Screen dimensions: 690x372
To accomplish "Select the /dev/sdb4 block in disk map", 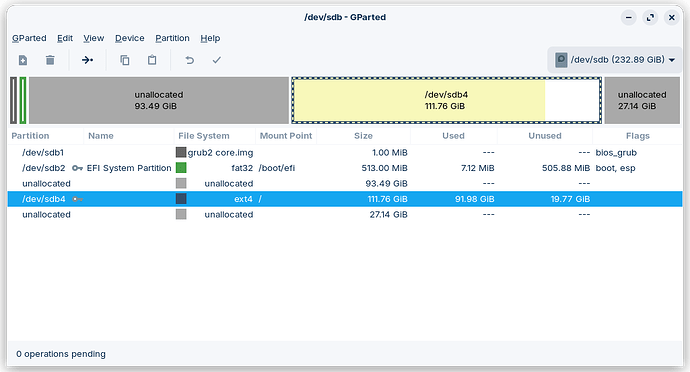I will (447, 100).
